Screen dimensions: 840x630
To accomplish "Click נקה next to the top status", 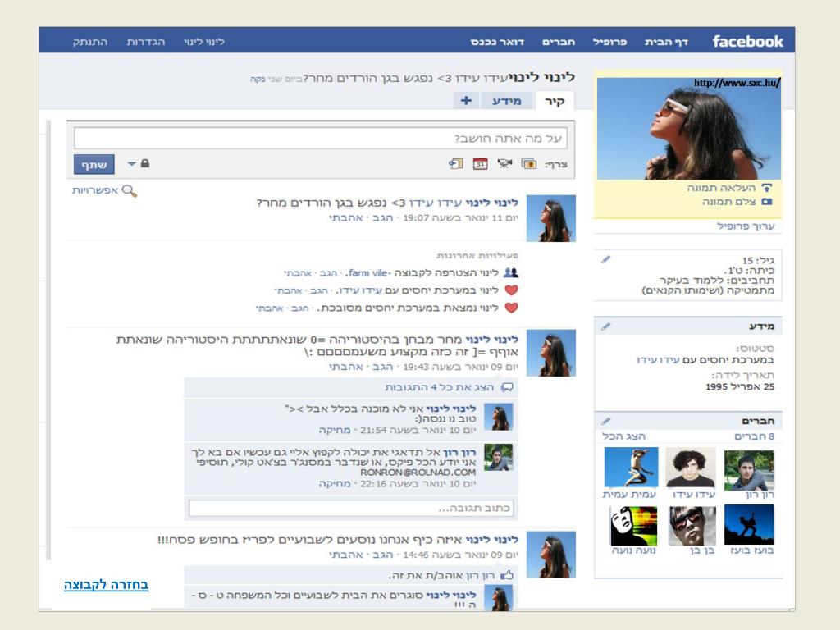I will tap(258, 80).
